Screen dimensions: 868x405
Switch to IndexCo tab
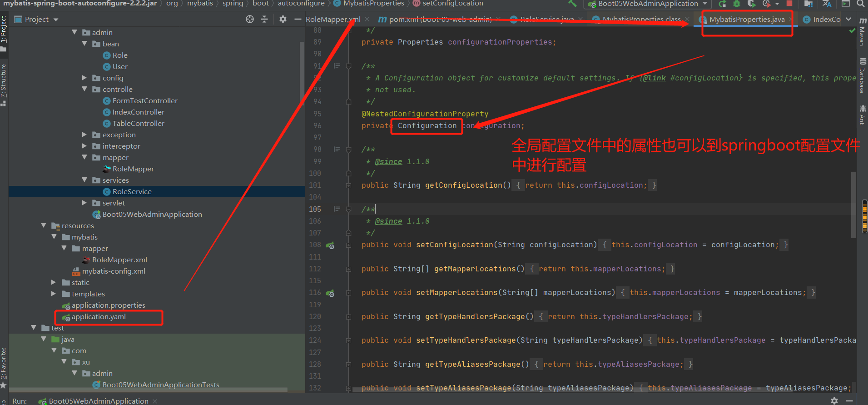pos(822,19)
